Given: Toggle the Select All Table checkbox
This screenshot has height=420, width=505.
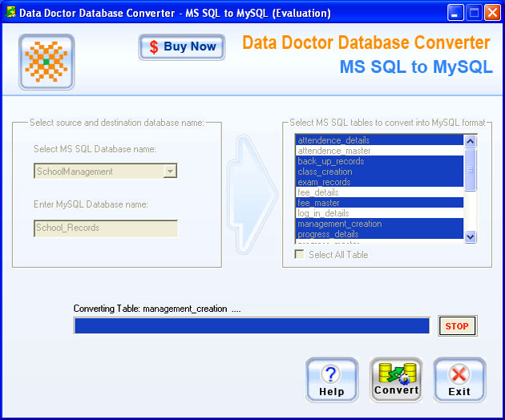Looking at the screenshot, I should coord(300,254).
